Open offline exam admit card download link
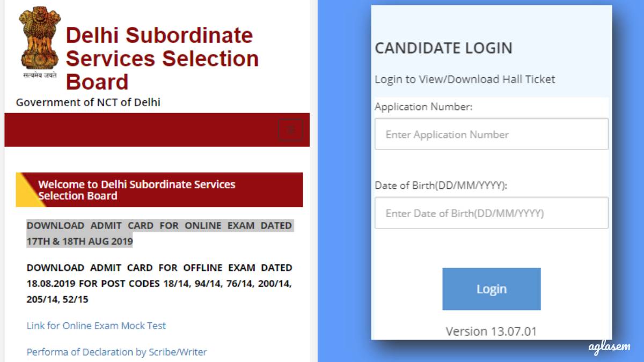The width and height of the screenshot is (644, 362). (159, 283)
